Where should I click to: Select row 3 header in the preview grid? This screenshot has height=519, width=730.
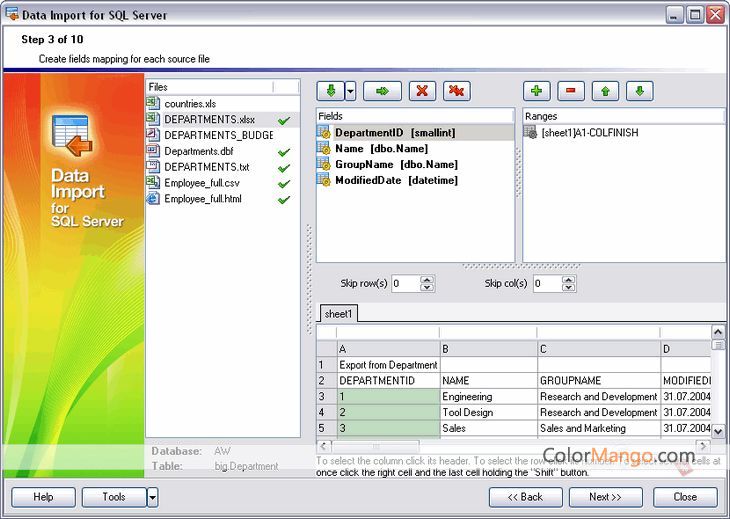pos(326,397)
